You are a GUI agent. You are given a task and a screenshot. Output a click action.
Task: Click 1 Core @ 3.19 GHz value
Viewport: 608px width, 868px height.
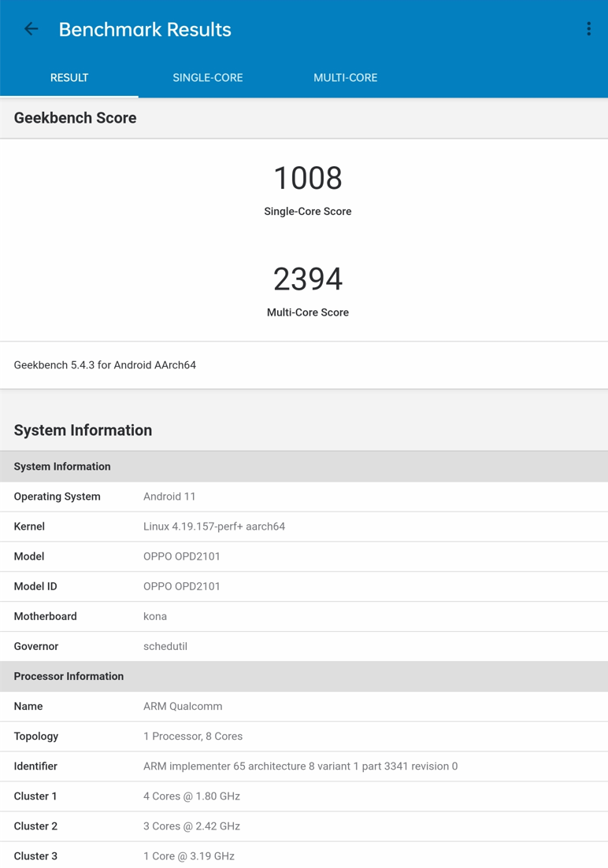point(189,856)
